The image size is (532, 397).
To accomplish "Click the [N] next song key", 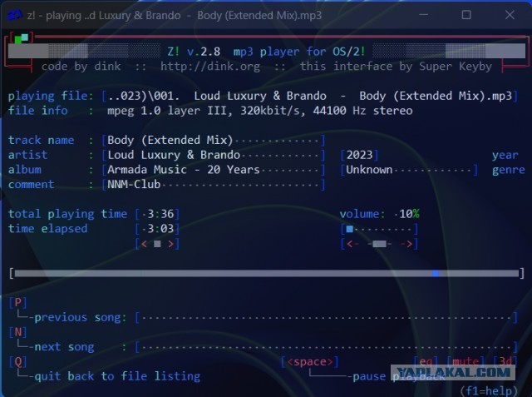I will tap(18, 332).
